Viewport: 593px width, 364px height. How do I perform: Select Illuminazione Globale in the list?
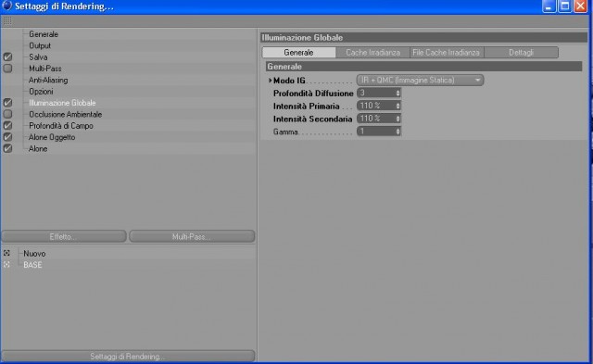click(x=62, y=103)
